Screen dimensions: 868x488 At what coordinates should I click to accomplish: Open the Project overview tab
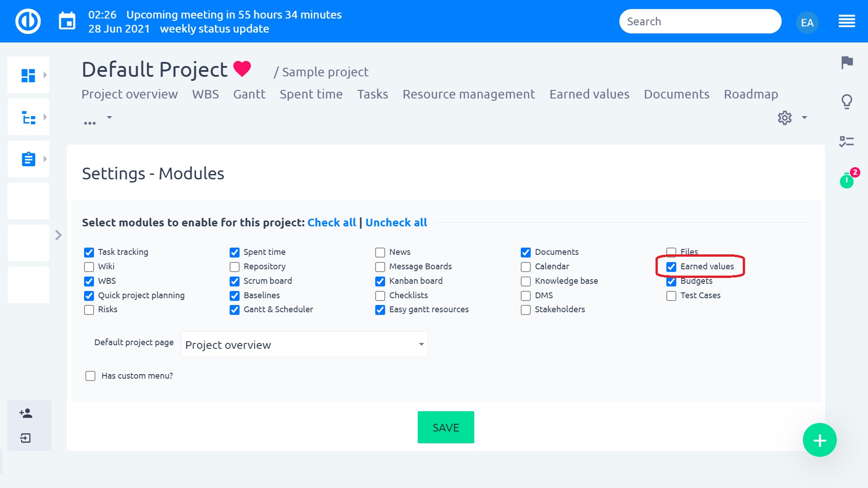(130, 94)
